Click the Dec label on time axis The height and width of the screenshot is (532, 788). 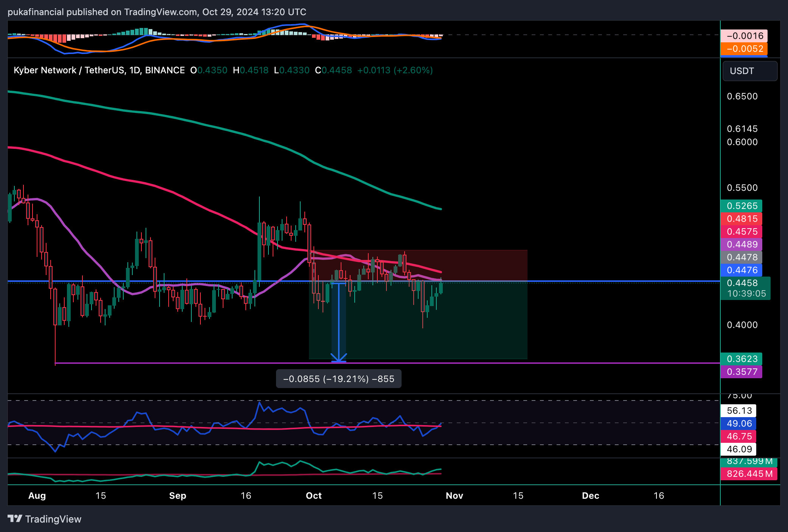[590, 496]
